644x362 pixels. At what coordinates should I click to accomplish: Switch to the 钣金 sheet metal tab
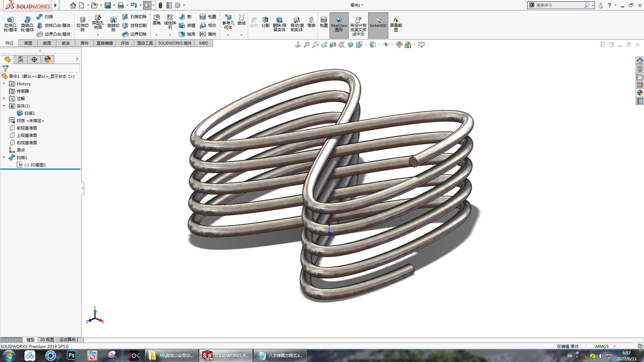click(66, 43)
